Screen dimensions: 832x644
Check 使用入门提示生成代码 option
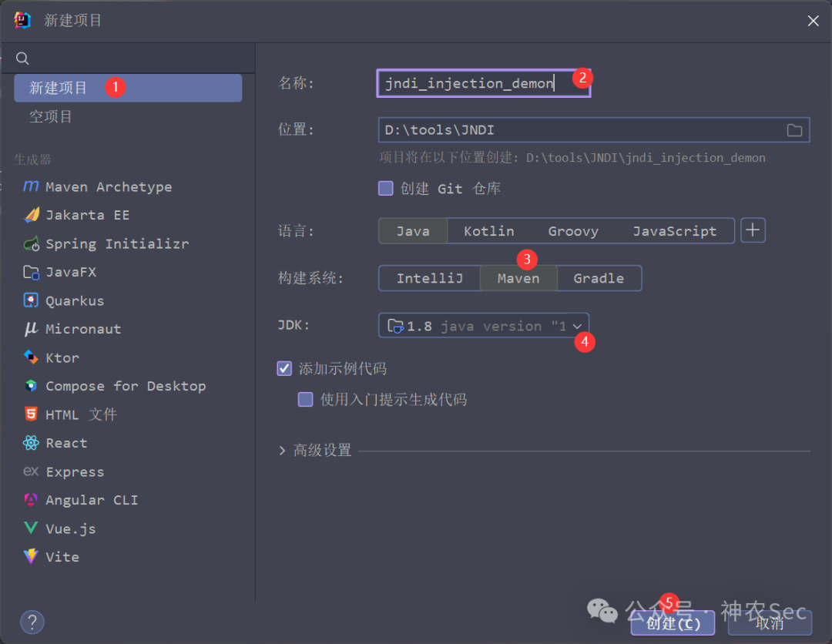306,400
